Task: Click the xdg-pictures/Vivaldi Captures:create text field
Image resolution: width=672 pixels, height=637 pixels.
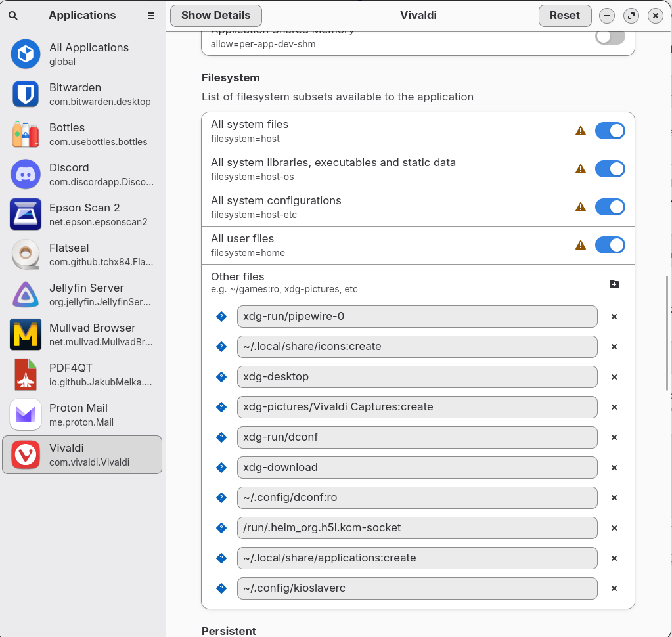Action: pos(416,407)
